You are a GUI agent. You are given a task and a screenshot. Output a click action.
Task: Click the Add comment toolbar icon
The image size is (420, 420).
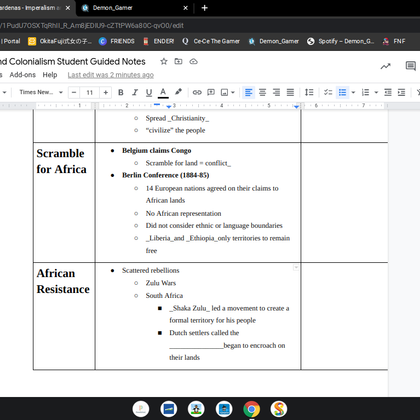[211, 92]
